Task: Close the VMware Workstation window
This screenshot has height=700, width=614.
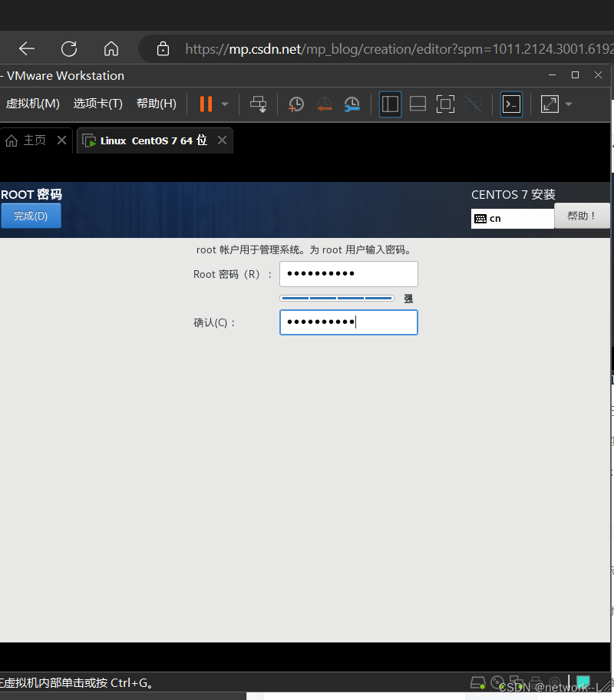Action: [599, 75]
